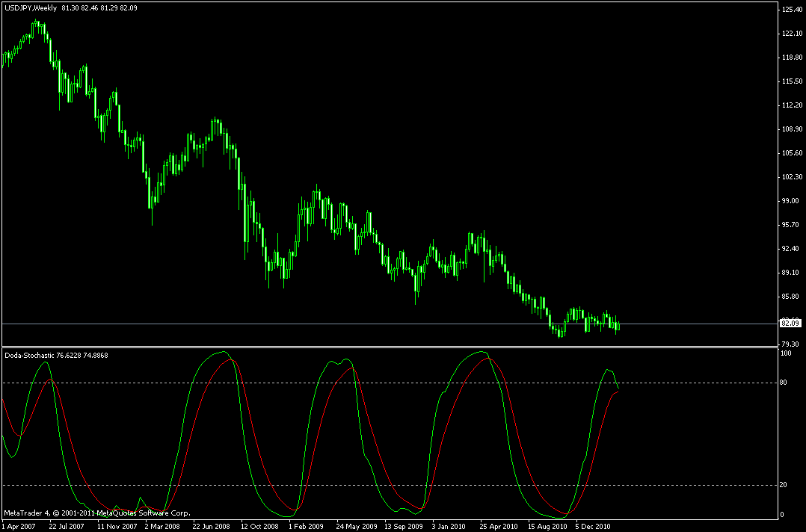Click the 0 level on stochastic scale
806x532 pixels.
pyautogui.click(x=783, y=515)
